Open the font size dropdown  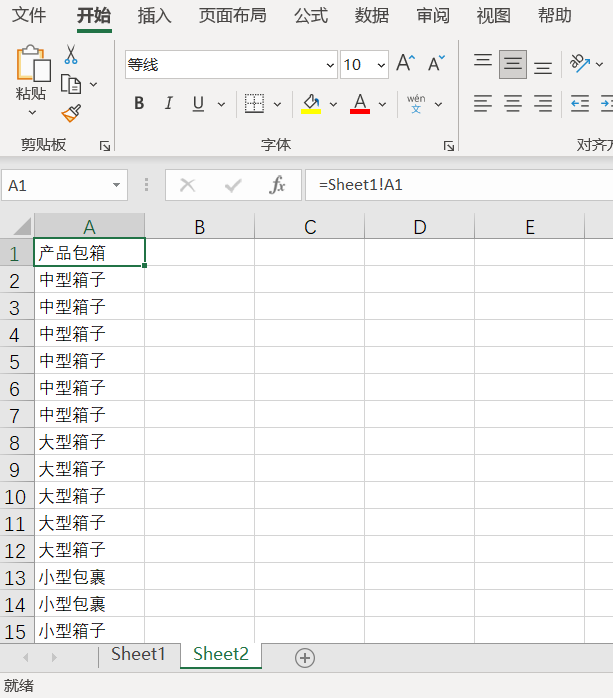click(x=381, y=65)
